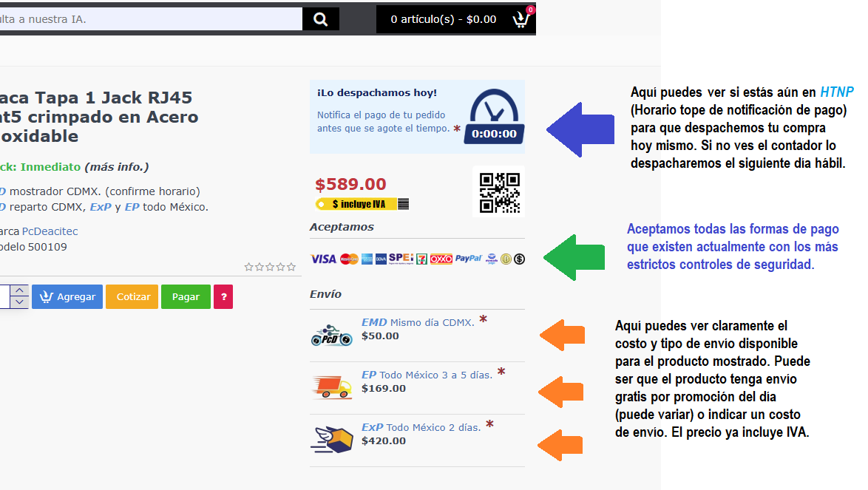Image resolution: width=868 pixels, height=490 pixels.
Task: Rate the product with the first star
Action: [x=248, y=267]
